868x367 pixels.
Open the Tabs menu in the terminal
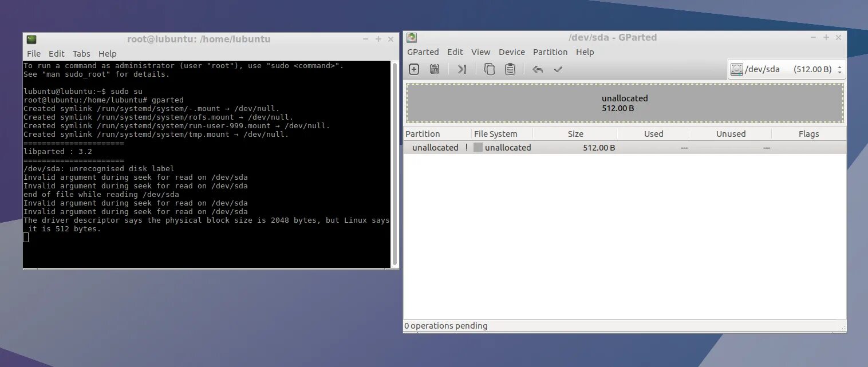pyautogui.click(x=81, y=53)
